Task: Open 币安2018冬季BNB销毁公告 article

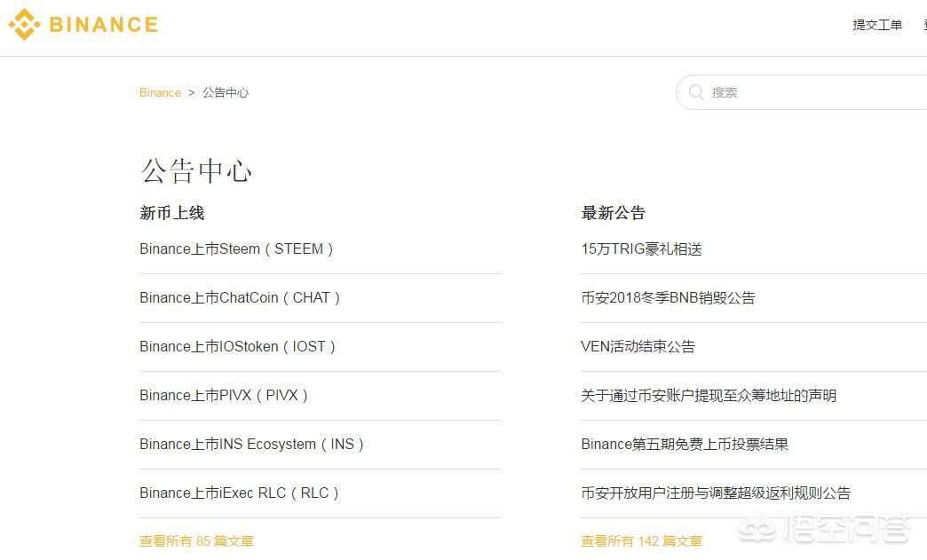Action: pyautogui.click(x=668, y=298)
